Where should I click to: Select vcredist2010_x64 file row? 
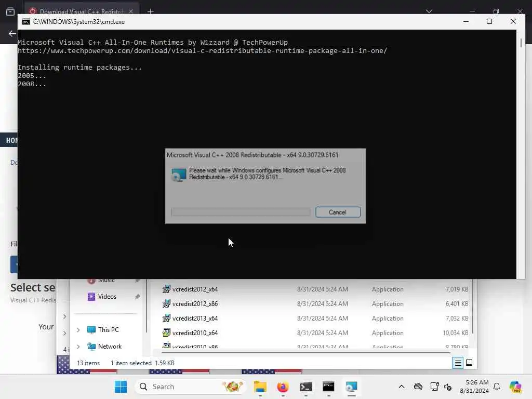point(314,333)
